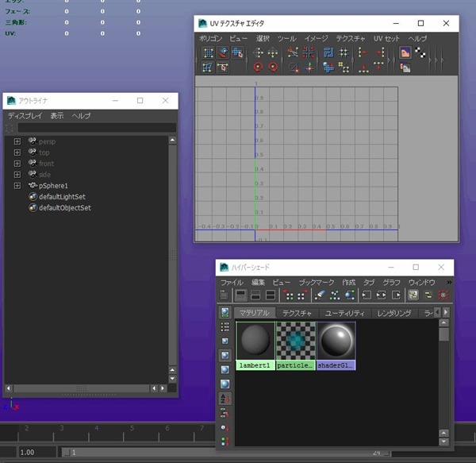The height and width of the screenshot is (463, 476).
Task: Expand the hidden Hypershade menus with » chevron
Action: click(x=449, y=282)
